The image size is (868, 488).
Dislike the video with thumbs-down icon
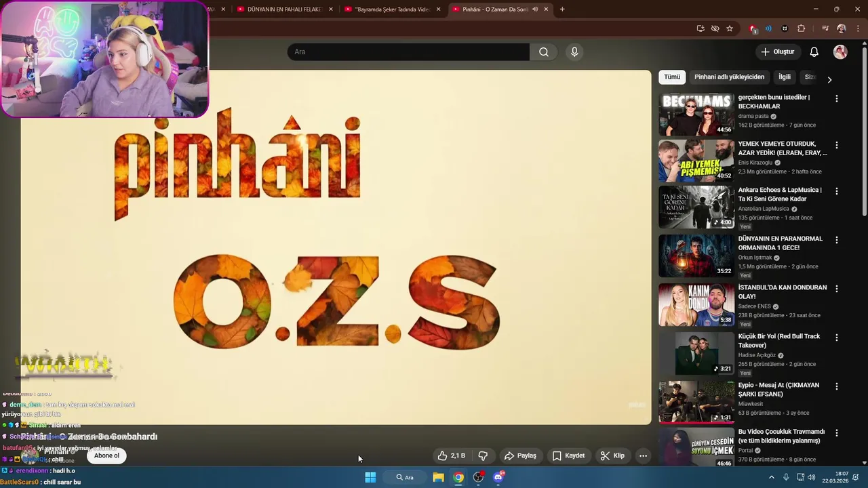tap(484, 455)
